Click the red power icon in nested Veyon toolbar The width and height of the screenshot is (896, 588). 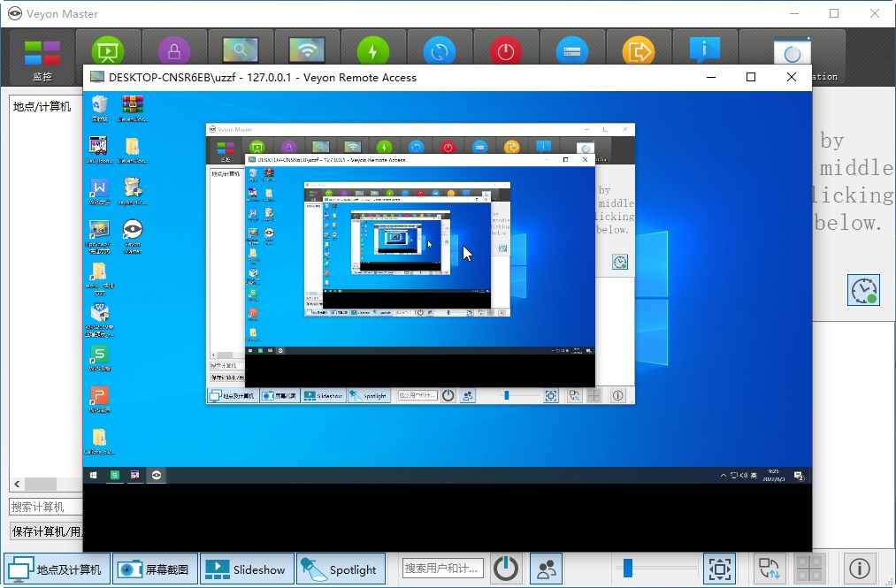coord(448,148)
